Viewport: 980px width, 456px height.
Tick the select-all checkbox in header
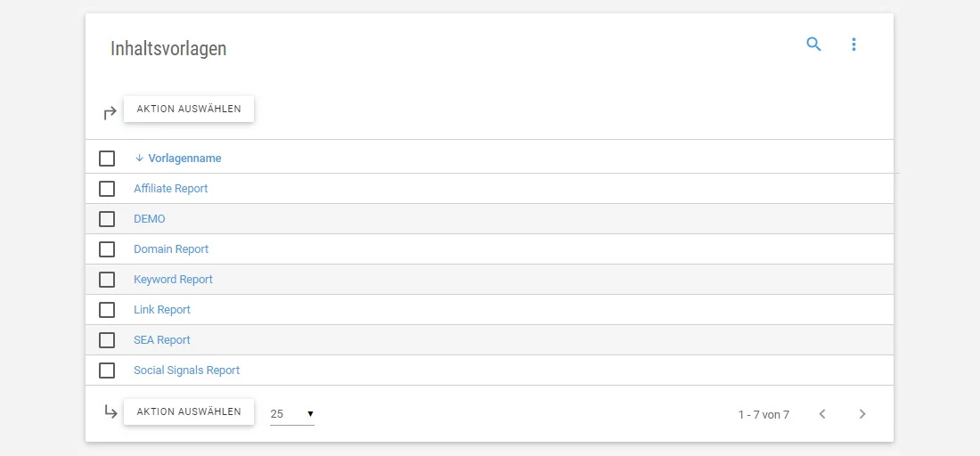[107, 159]
